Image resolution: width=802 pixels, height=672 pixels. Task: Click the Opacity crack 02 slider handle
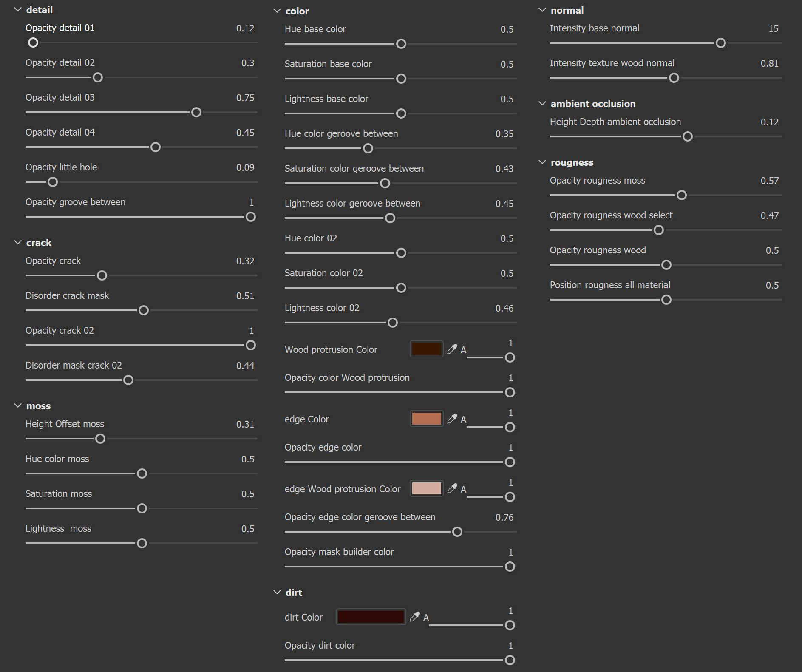[x=251, y=345]
